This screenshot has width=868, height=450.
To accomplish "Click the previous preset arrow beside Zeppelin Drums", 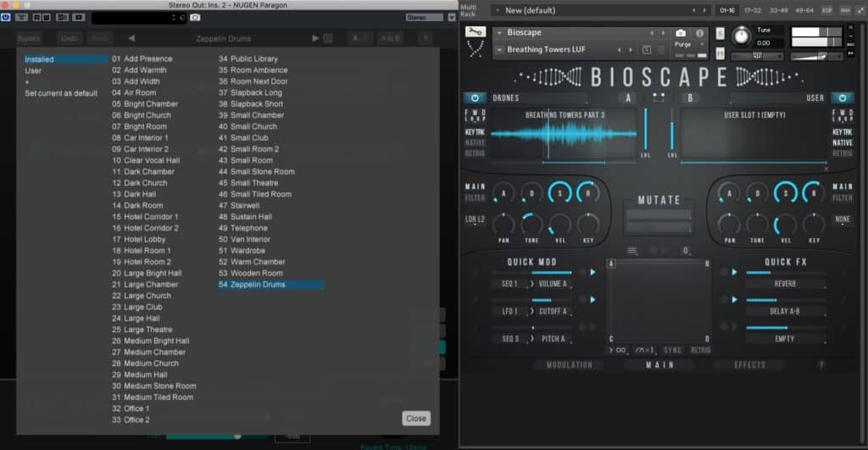I will point(131,38).
